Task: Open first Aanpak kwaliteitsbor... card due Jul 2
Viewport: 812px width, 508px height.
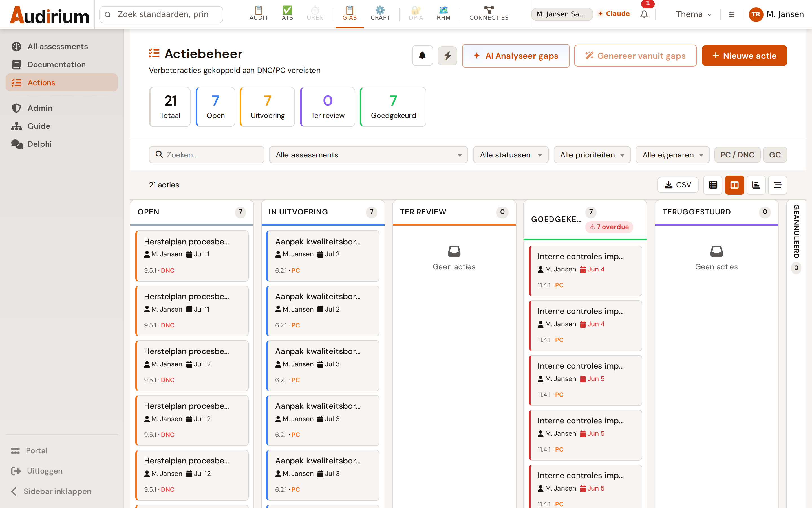Action: click(323, 256)
